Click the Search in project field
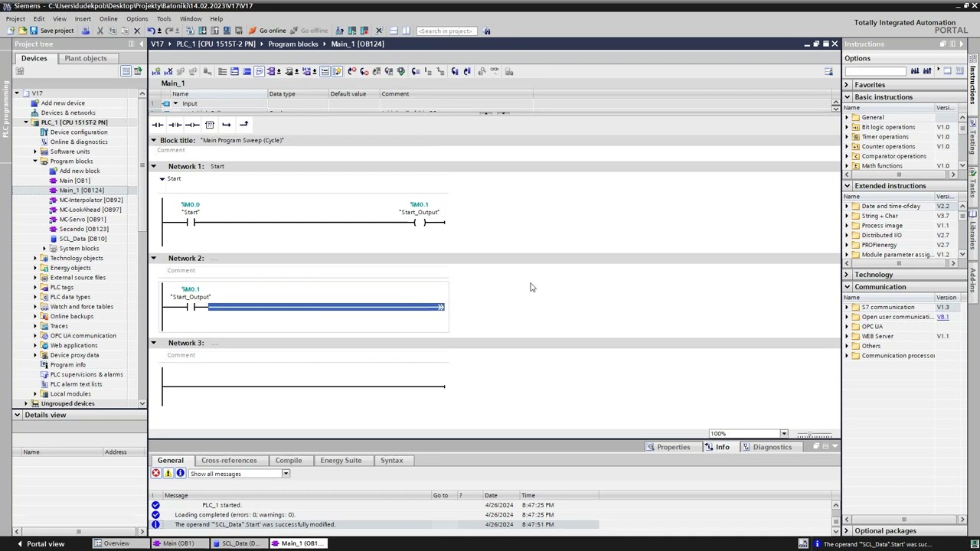The image size is (980, 551). tap(446, 31)
